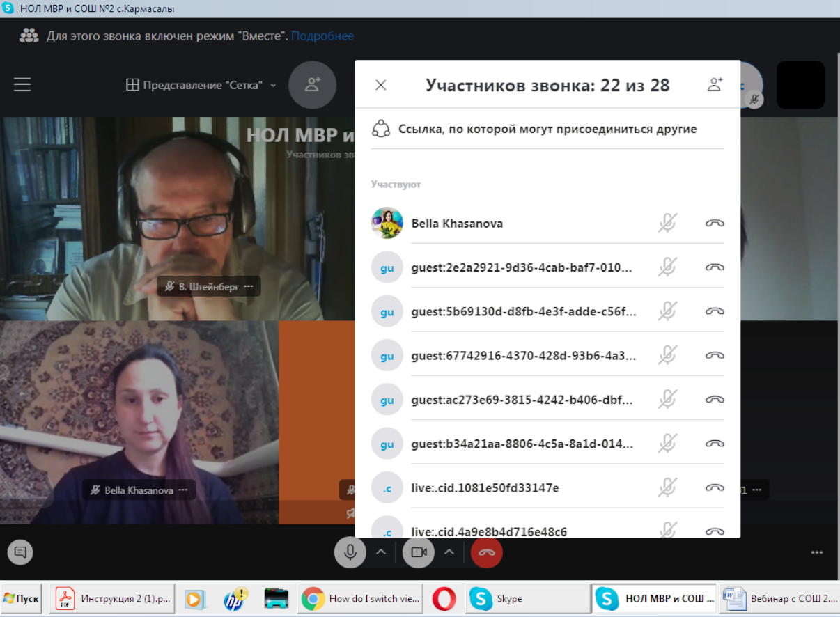840x617 pixels.
Task: Open more options ellipsis at bottom right
Action: pyautogui.click(x=817, y=552)
